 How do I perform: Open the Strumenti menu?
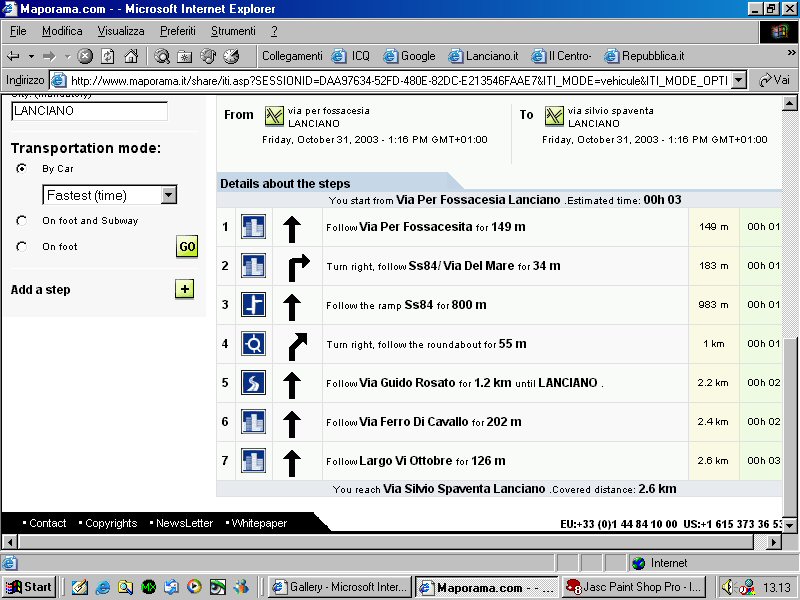coord(233,31)
